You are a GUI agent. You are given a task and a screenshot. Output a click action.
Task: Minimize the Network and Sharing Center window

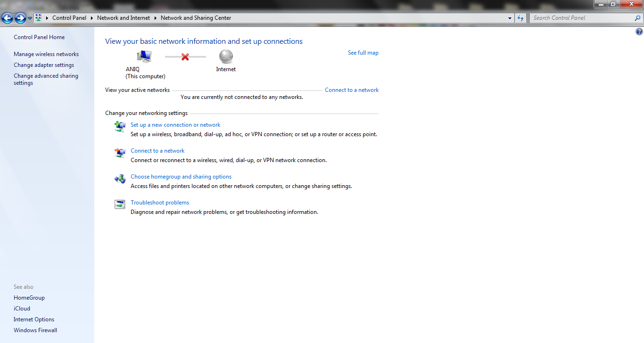tap(601, 4)
